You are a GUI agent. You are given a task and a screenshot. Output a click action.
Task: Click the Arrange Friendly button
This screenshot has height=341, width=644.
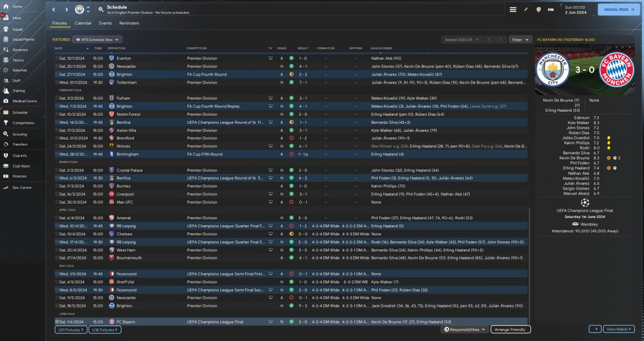(x=510, y=329)
